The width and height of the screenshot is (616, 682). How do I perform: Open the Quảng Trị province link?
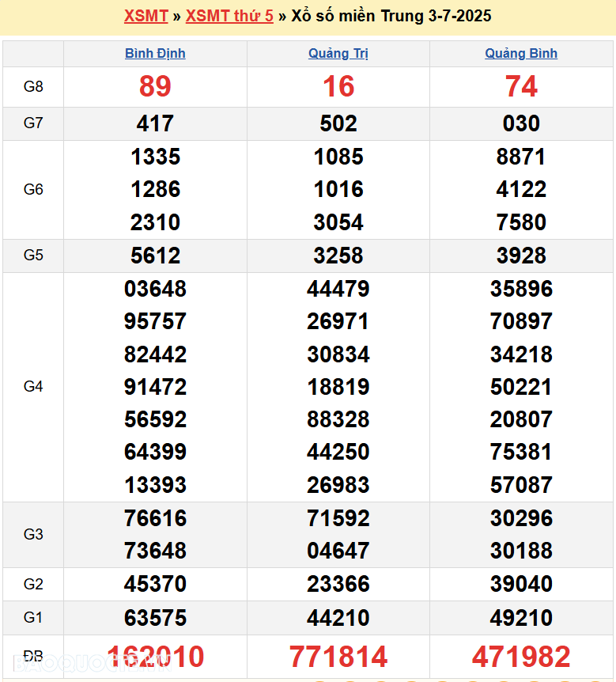pos(338,54)
